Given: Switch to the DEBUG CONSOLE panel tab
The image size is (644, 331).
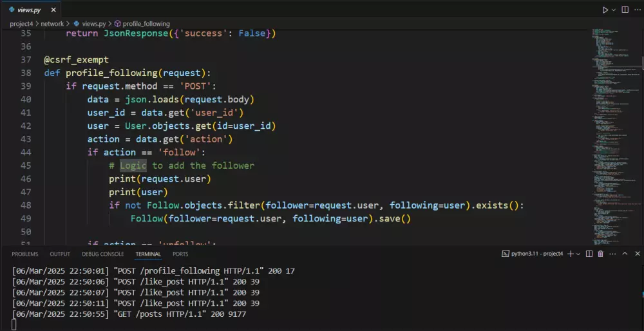Looking at the screenshot, I should coord(102,254).
